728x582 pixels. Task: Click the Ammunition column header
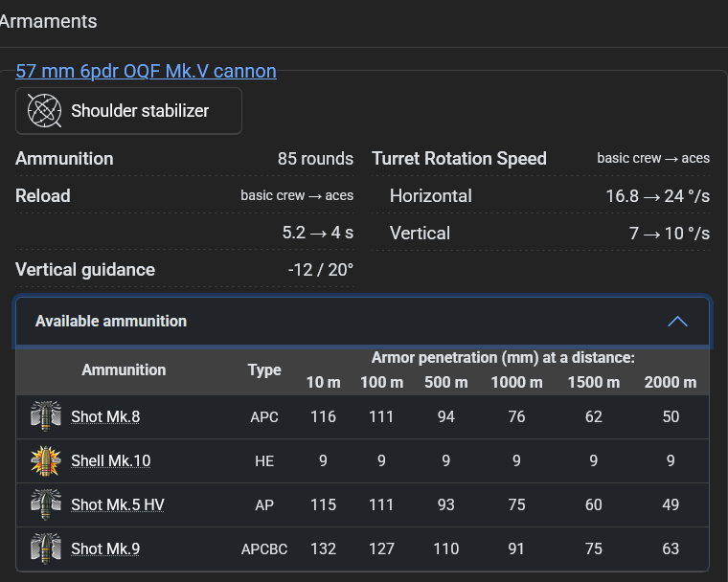point(124,369)
